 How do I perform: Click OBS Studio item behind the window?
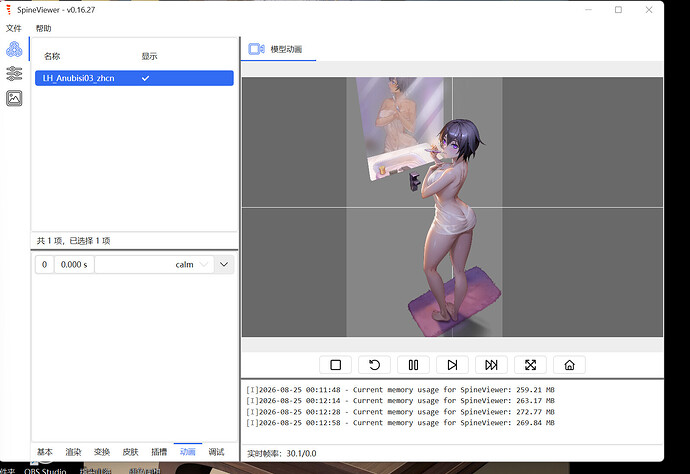(45, 470)
